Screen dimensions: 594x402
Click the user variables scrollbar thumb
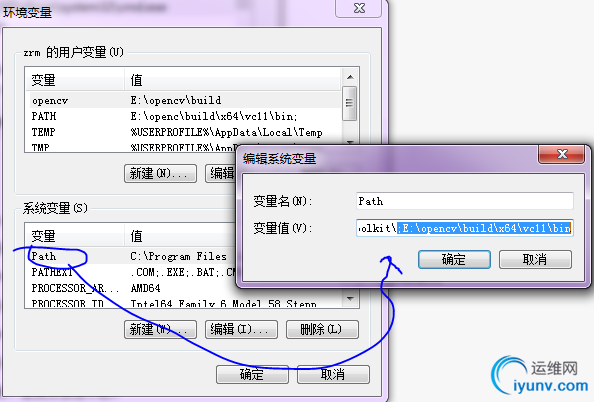349,103
